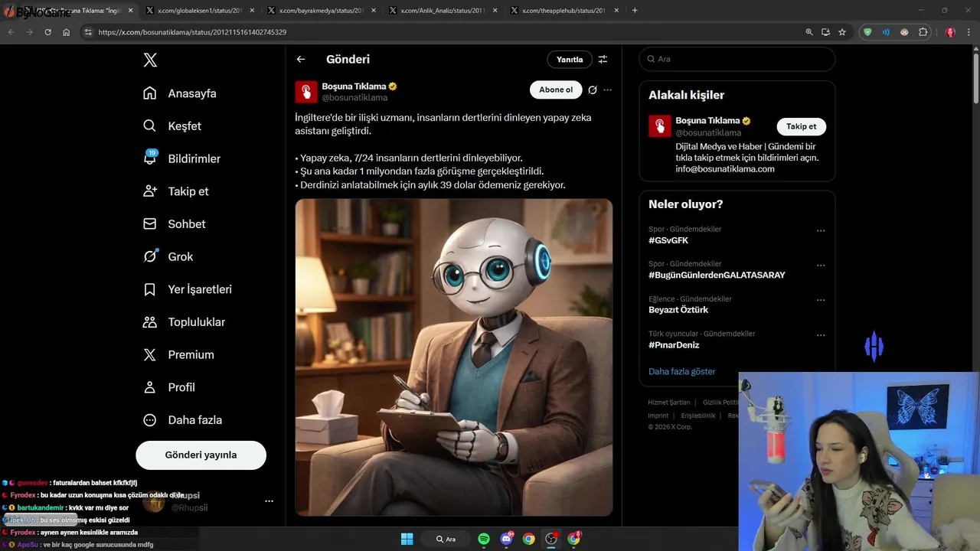
Task: Click the X logo in sidebar
Action: 150,60
